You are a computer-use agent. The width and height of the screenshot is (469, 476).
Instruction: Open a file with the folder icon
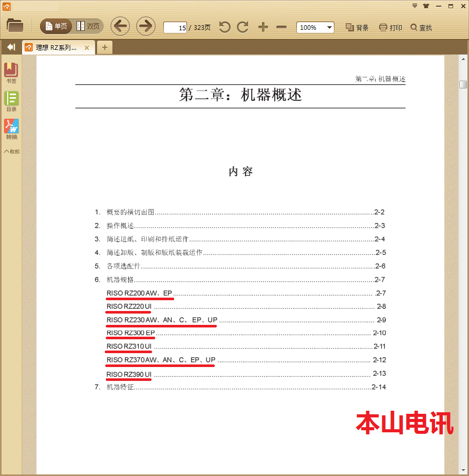14,27
